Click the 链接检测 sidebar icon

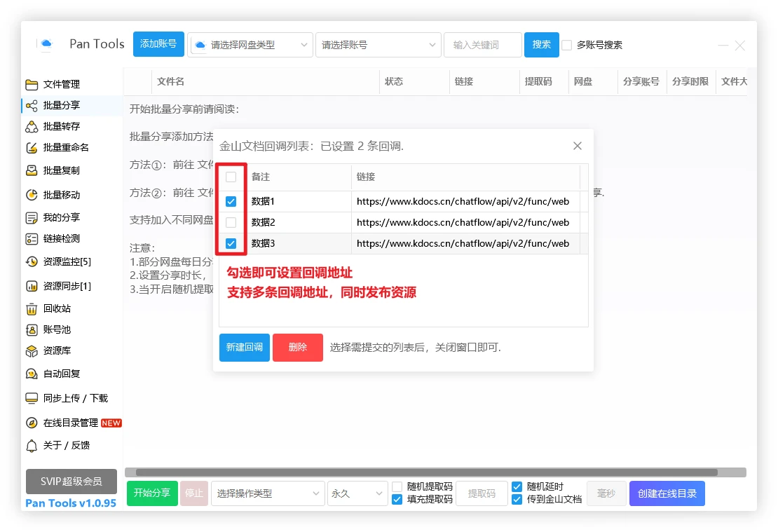pyautogui.click(x=32, y=239)
